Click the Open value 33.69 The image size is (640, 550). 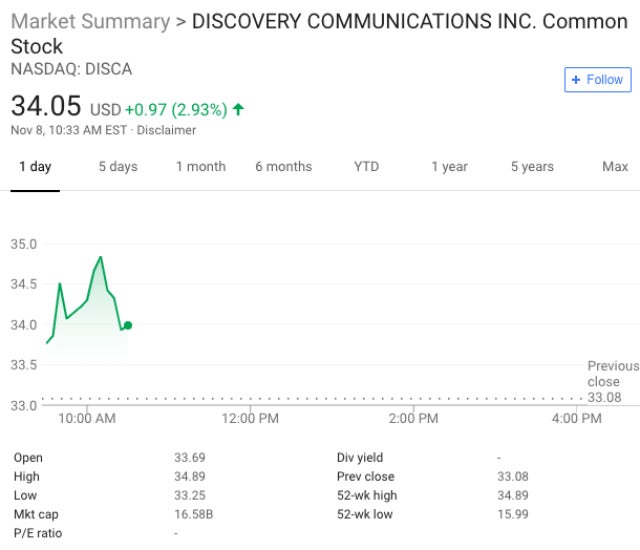pos(190,457)
